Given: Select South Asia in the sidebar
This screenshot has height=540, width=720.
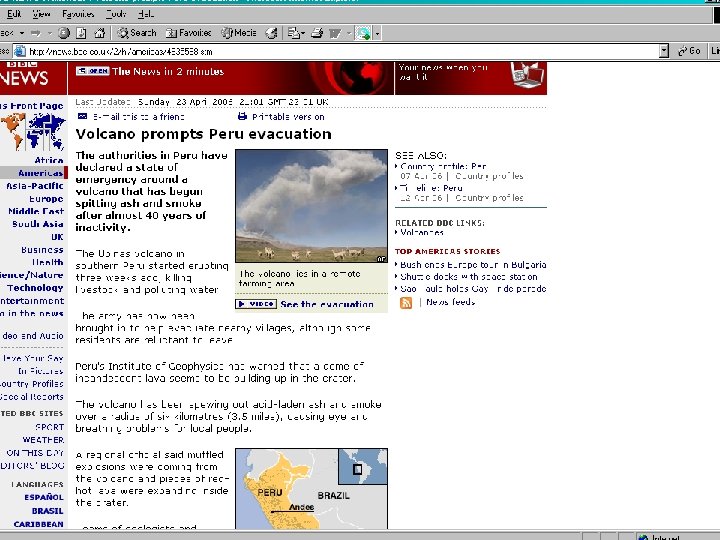Looking at the screenshot, I should coord(38,224).
